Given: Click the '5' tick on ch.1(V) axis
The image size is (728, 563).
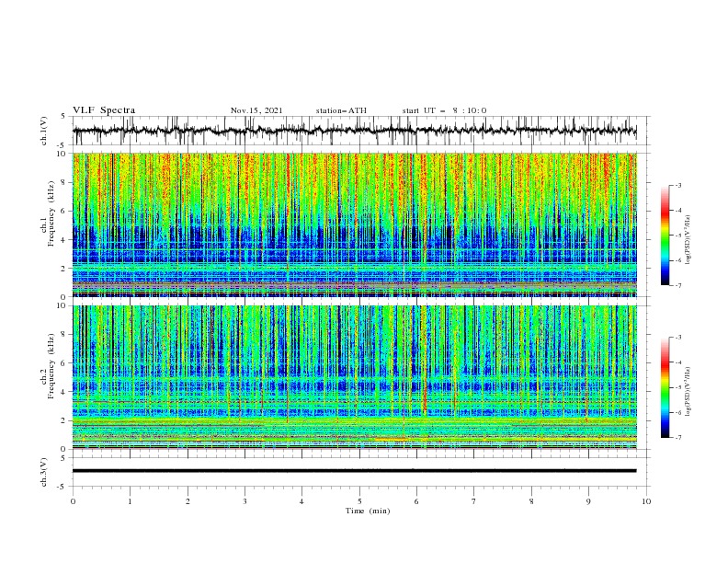Looking at the screenshot, I should (x=63, y=116).
